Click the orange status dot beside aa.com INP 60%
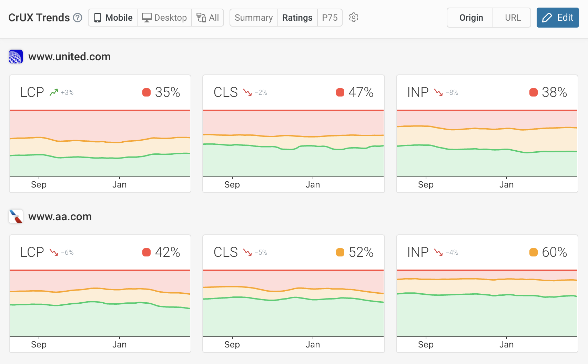The width and height of the screenshot is (588, 364). tap(534, 252)
